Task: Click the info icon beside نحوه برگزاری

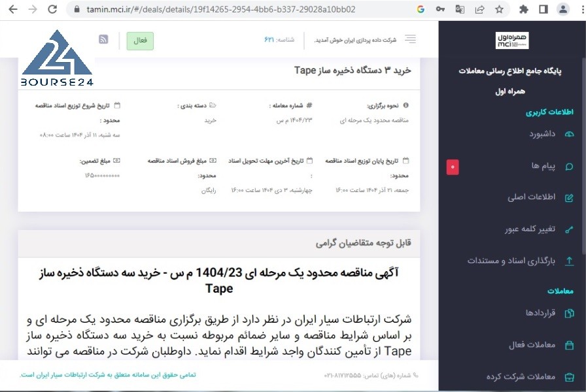Action: point(406,105)
